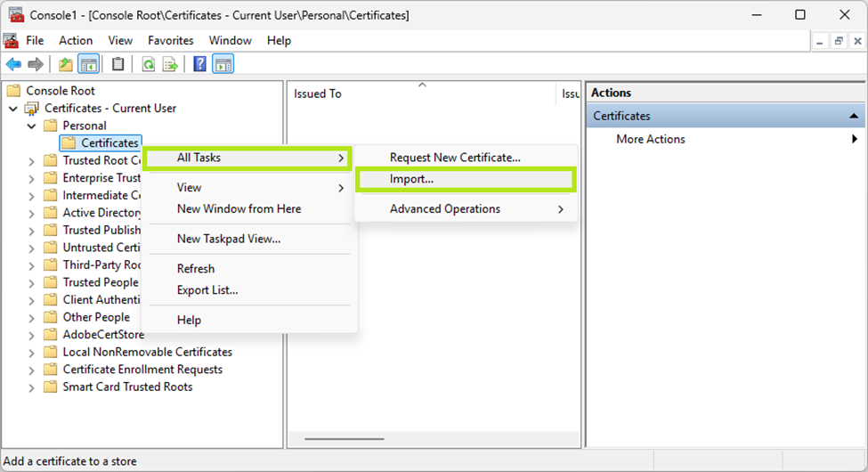Screen dimensions: 868x472
Task: Click the Refresh toolbar icon
Action: point(149,64)
